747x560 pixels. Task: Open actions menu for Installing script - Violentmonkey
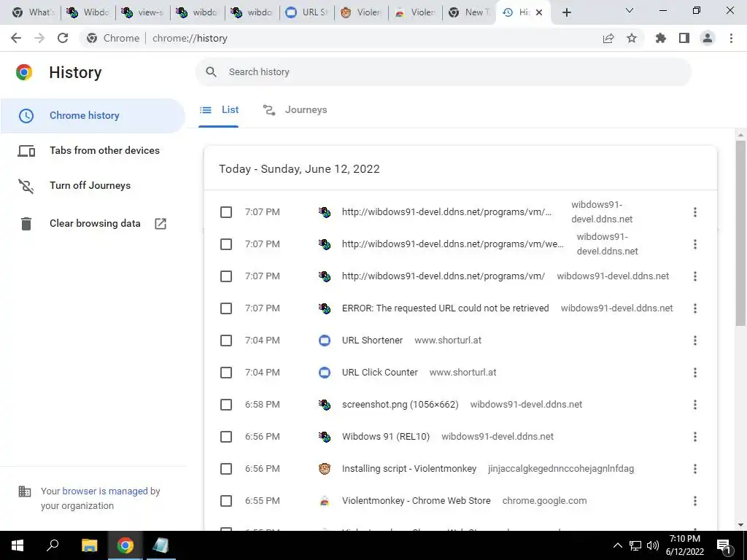point(695,469)
